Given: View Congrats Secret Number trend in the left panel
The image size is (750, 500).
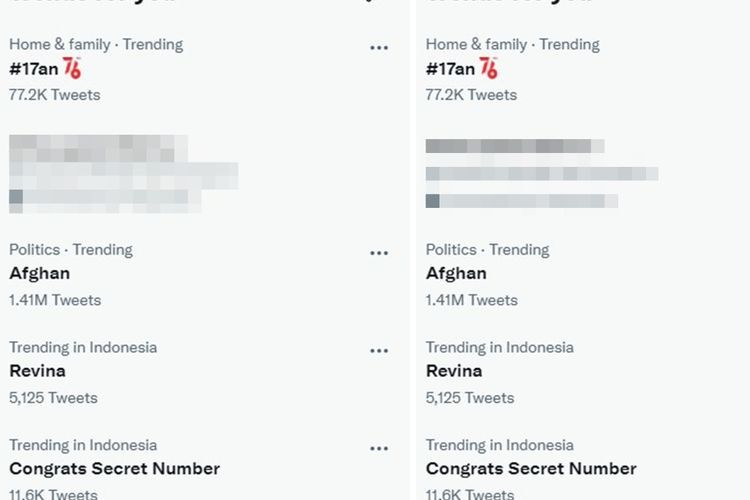Looking at the screenshot, I should pyautogui.click(x=115, y=468).
